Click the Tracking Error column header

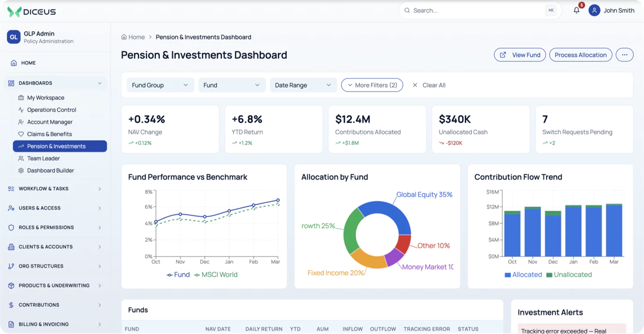click(x=427, y=329)
